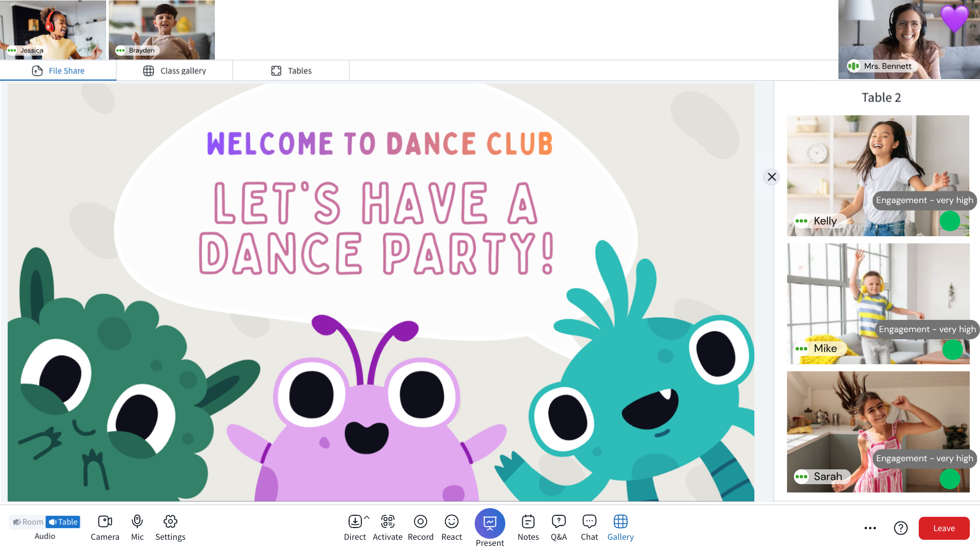Open Jessica's video thumbnail
Image resolution: width=980 pixels, height=551 pixels.
pyautogui.click(x=53, y=30)
